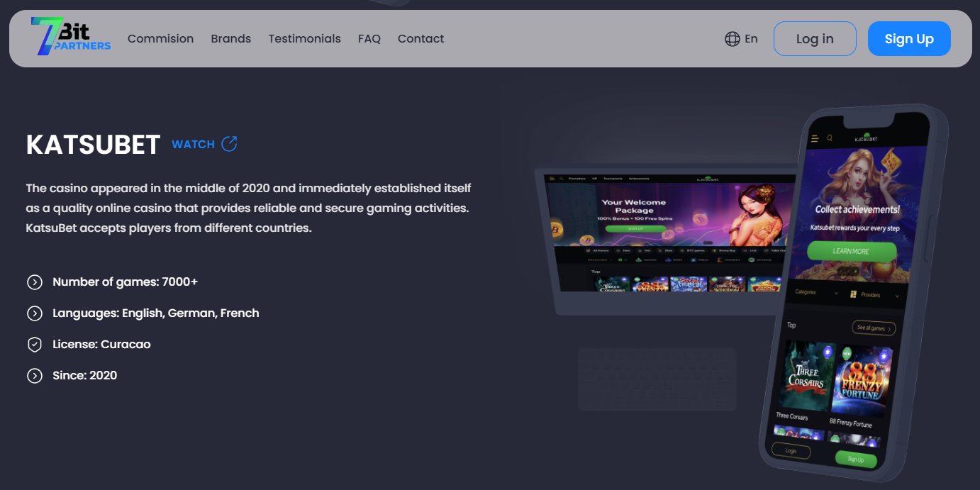Click the arrow icon beside Number of games
This screenshot has width=980, height=490.
35,282
